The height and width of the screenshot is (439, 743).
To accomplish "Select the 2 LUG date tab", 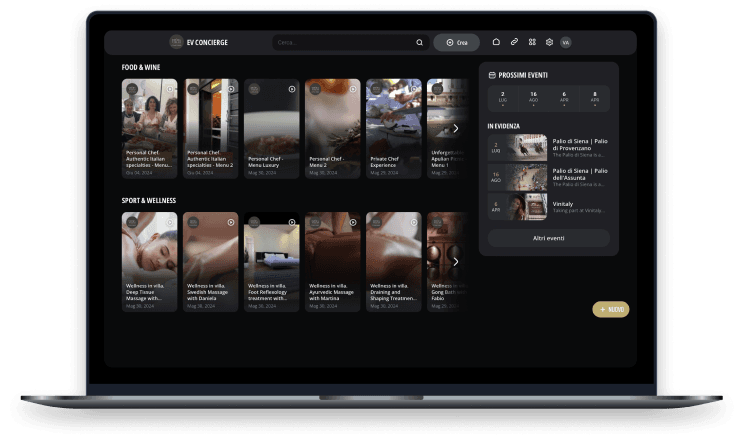I will 502,97.
